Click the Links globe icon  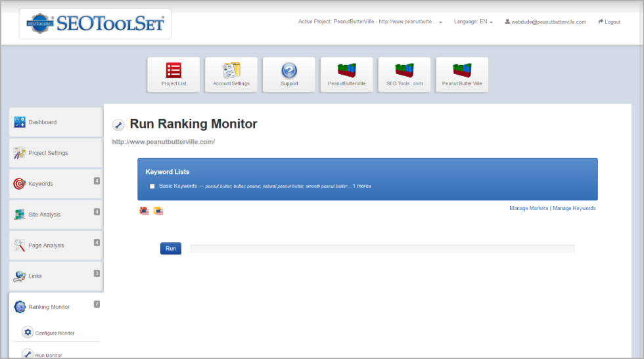click(x=20, y=276)
